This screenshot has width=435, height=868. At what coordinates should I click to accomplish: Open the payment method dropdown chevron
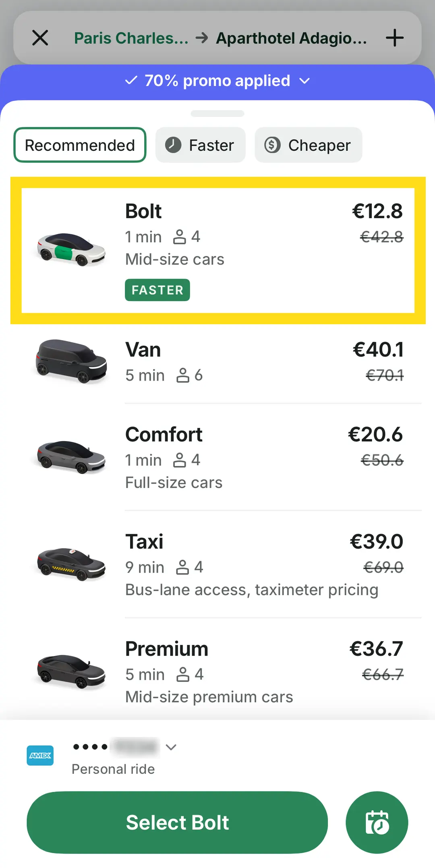171,747
